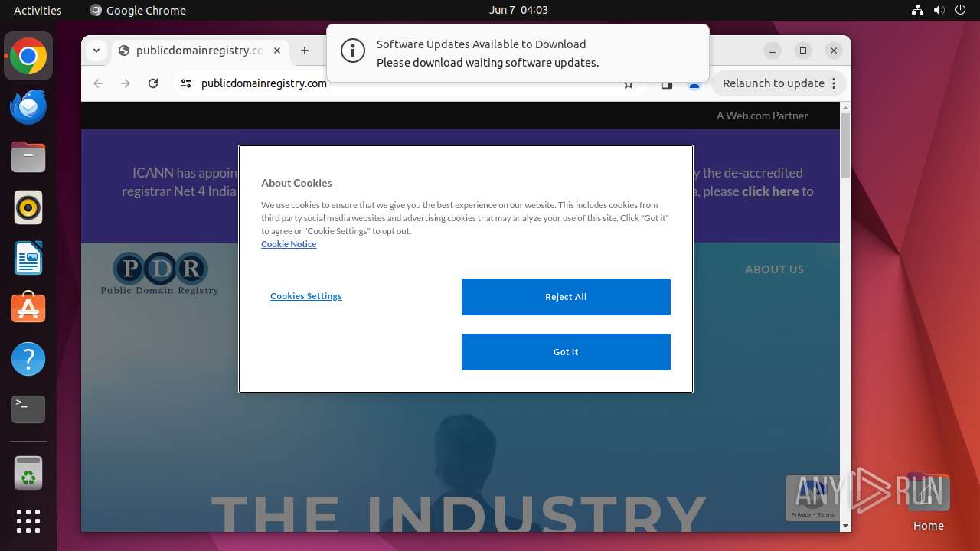
Task: Open power menu in top bar
Action: [960, 10]
